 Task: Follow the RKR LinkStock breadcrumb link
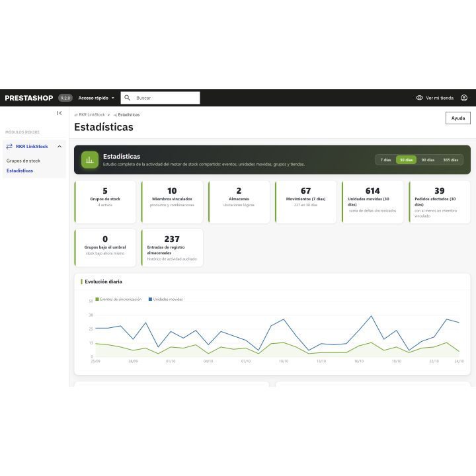coord(92,115)
